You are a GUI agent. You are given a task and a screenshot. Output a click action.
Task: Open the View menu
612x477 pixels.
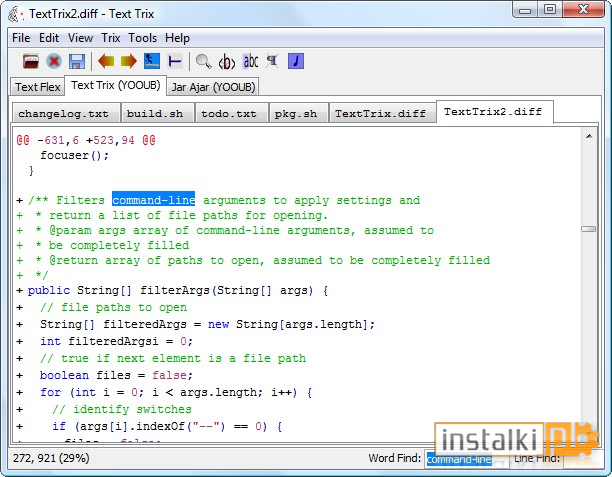coord(80,38)
